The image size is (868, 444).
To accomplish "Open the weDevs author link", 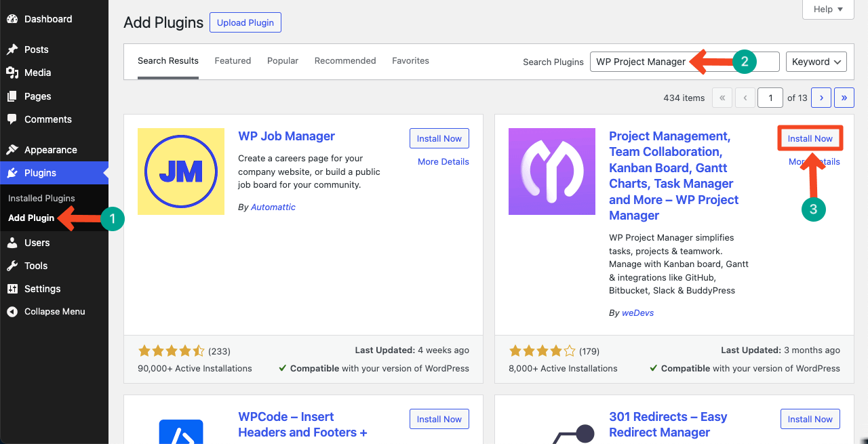I will pos(638,313).
